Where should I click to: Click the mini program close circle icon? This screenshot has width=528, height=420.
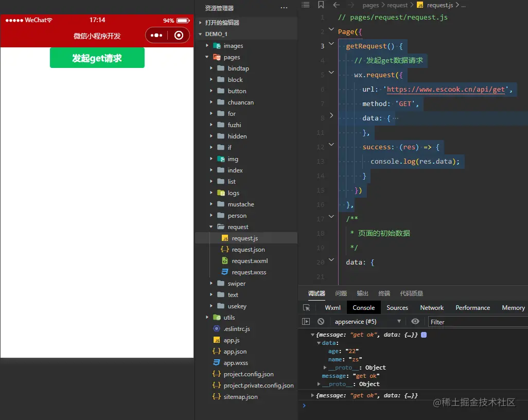point(179,36)
